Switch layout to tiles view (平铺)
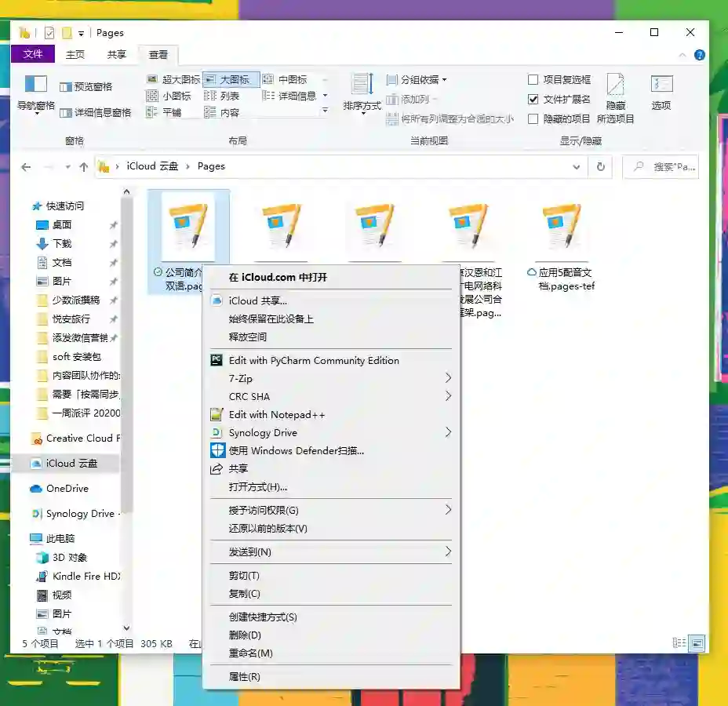 [x=164, y=112]
